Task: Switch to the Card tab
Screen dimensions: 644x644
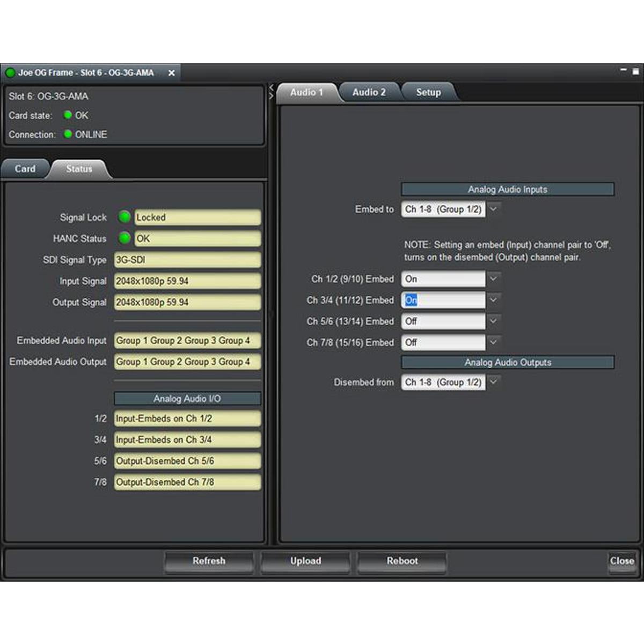Action: pos(25,169)
